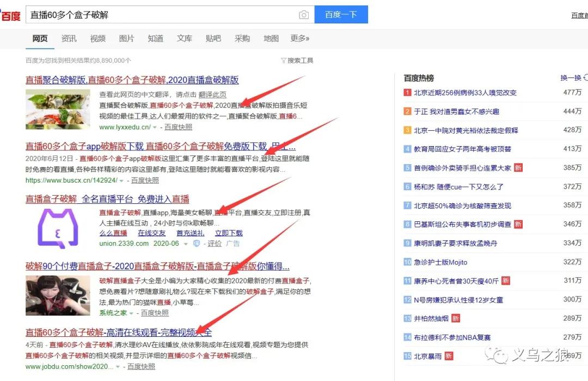Expand the dropdown arrow after www.lyxxedu.cn

click(155, 128)
